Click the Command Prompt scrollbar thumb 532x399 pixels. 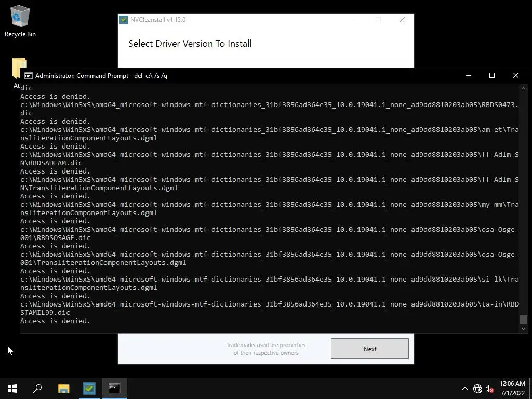click(x=523, y=320)
